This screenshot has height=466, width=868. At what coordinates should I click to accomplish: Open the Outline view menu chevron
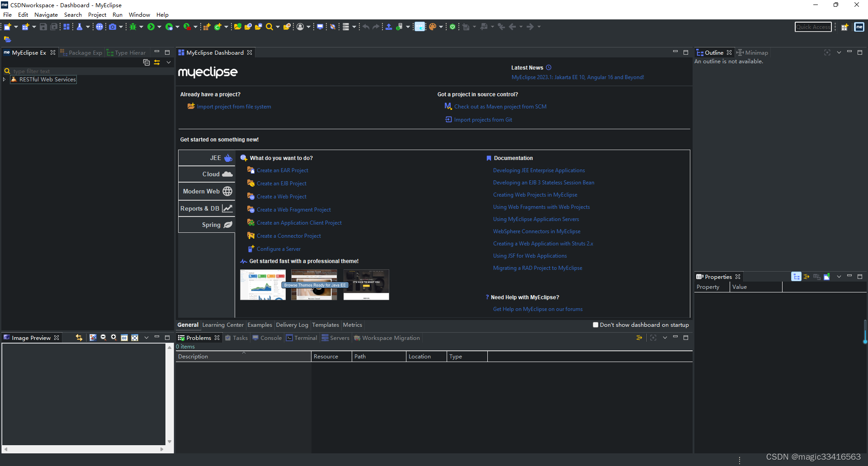[839, 52]
